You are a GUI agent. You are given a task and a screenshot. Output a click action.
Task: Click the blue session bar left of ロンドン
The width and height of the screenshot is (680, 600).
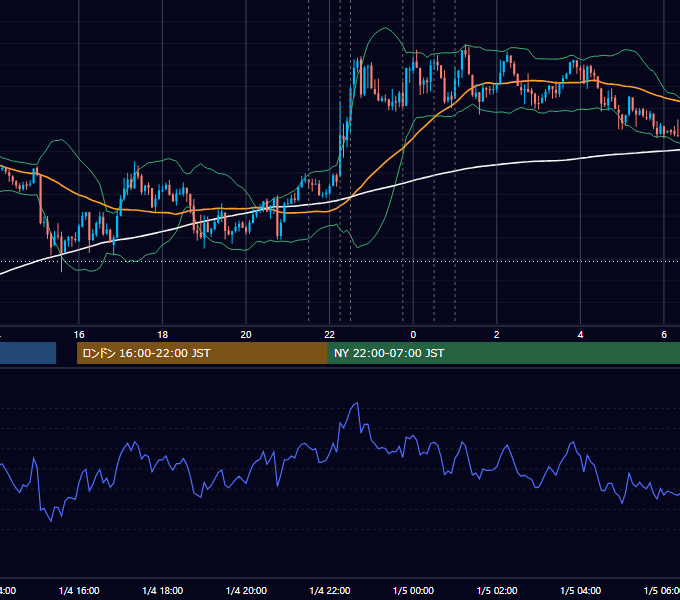pyautogui.click(x=28, y=353)
